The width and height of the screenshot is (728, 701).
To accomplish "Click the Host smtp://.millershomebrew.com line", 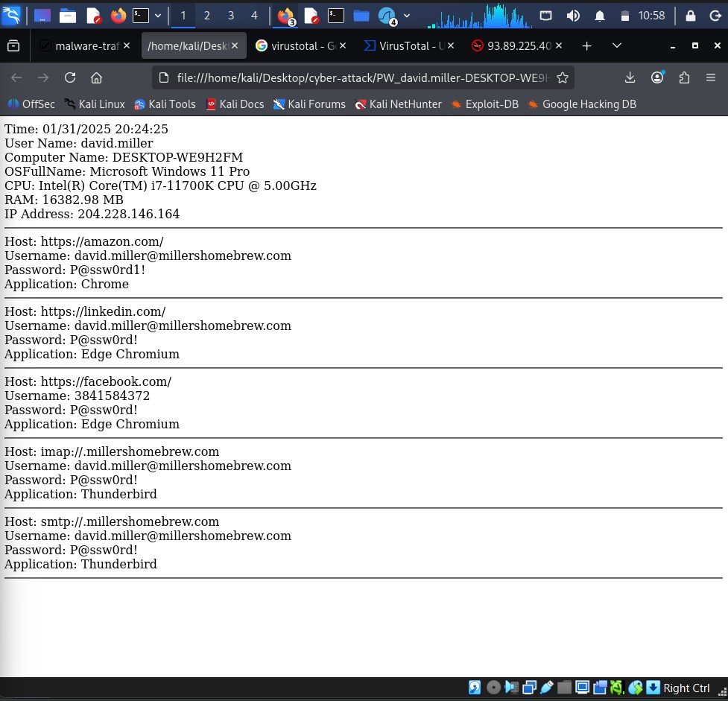I will (x=112, y=521).
